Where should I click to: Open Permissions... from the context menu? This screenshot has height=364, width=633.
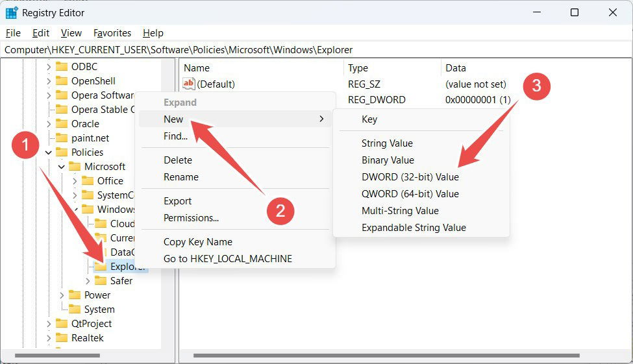coord(235,218)
